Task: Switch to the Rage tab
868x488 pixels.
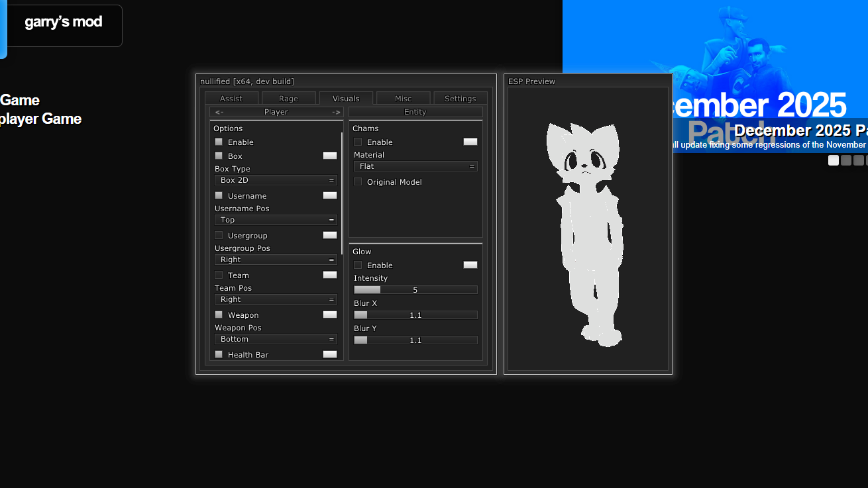Action: pyautogui.click(x=288, y=99)
